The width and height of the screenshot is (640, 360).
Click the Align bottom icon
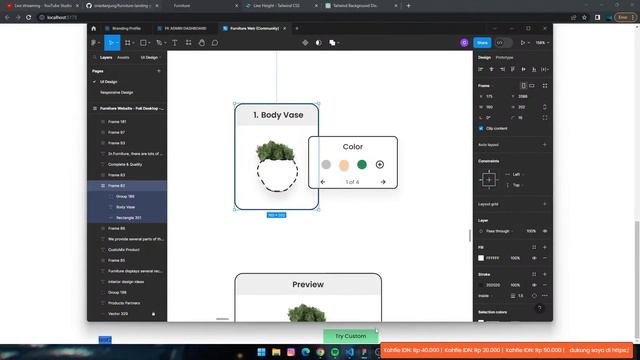534,69
